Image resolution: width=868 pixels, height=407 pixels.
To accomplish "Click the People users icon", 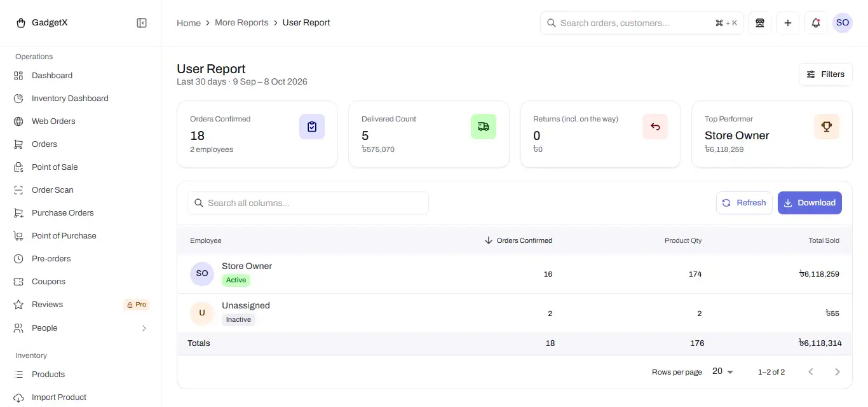I will click(x=18, y=328).
